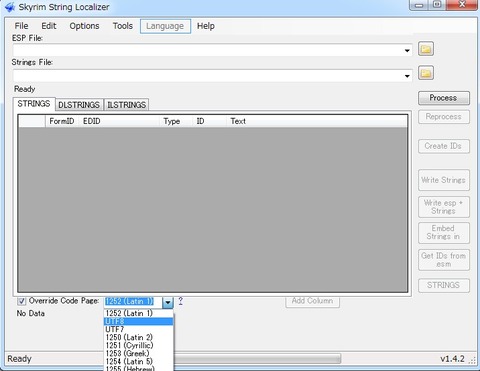Click the Reprocess button
Screen dimensions: 480x371
point(444,117)
